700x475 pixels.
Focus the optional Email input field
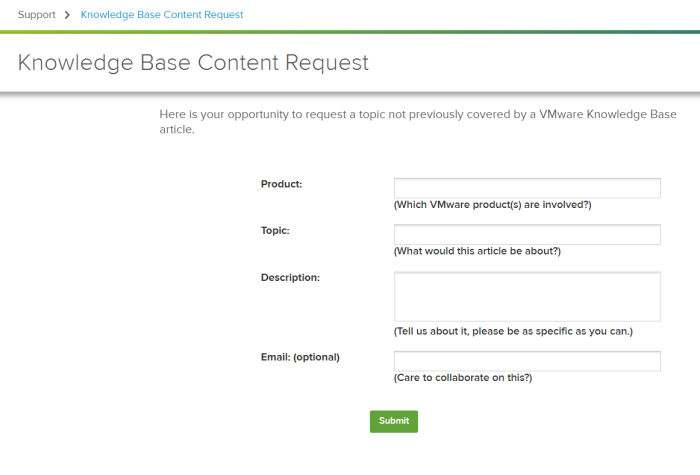point(527,361)
